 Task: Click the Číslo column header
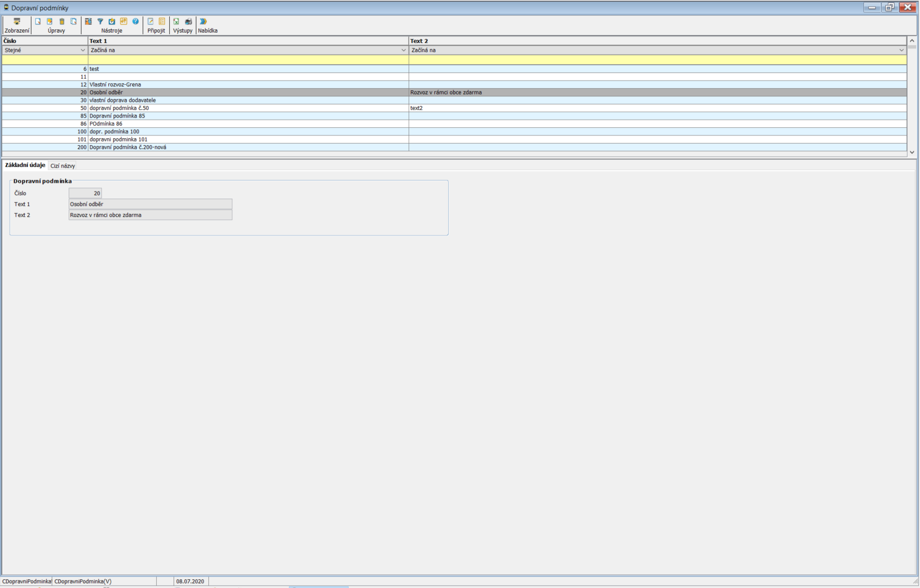click(x=45, y=41)
